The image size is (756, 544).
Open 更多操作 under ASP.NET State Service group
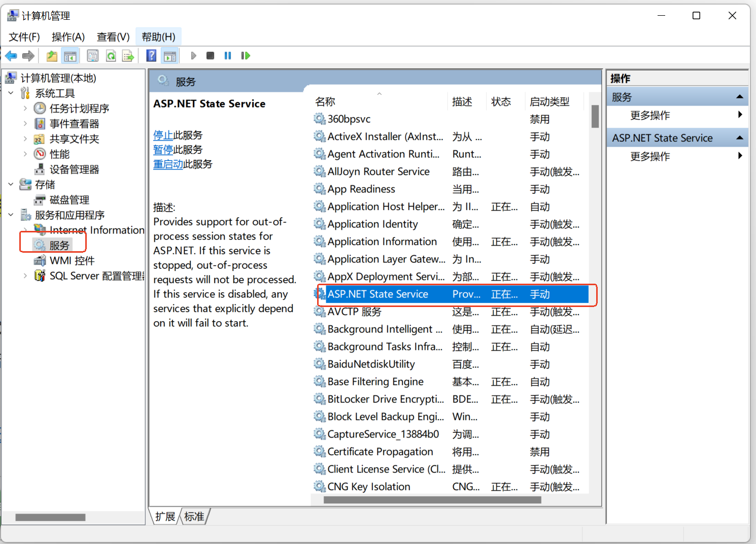(677, 156)
